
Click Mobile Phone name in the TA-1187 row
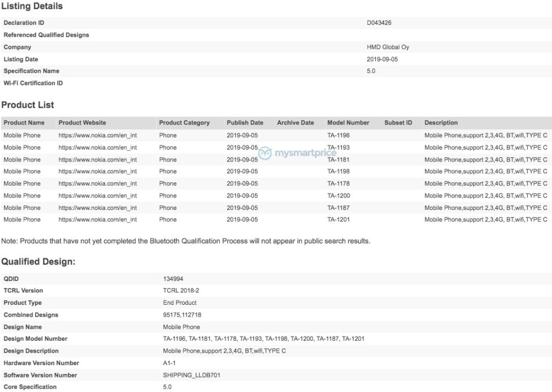(22, 208)
